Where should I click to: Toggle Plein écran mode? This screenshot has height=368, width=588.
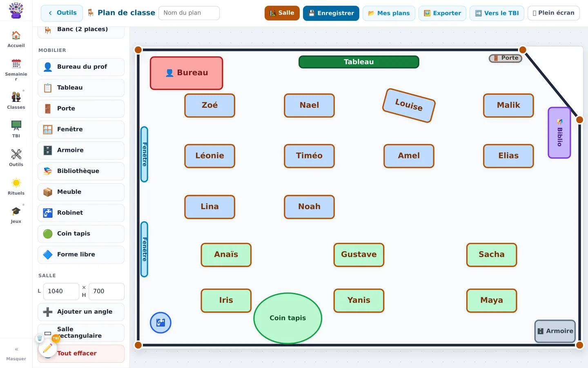pos(553,13)
